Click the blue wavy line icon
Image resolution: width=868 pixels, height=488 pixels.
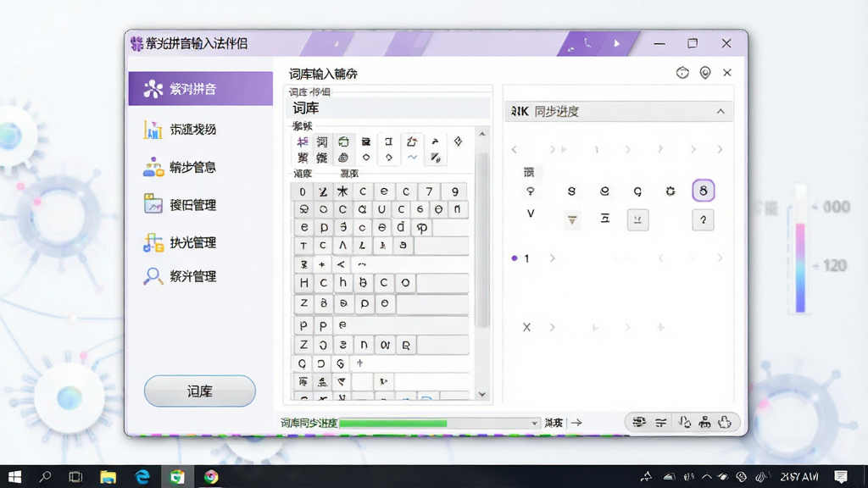click(413, 158)
